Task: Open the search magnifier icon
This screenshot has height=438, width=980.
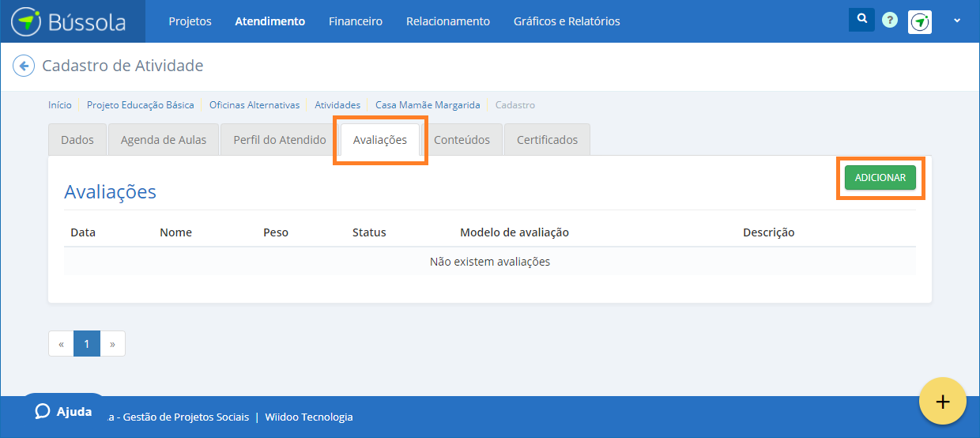Action: [861, 20]
